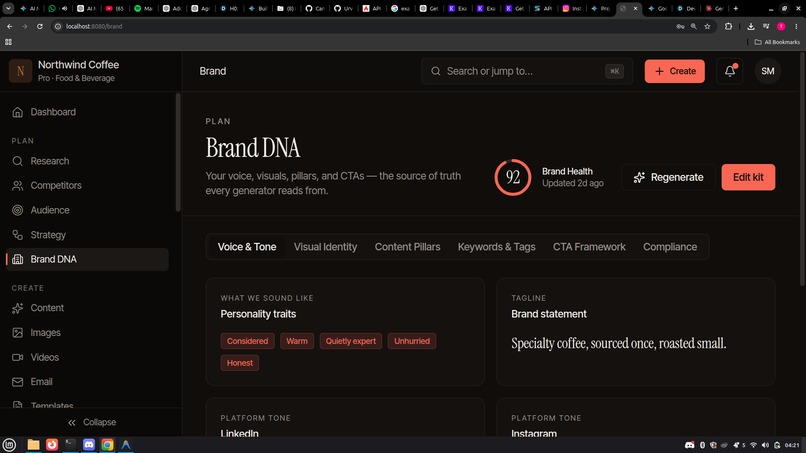Open the browser extensions puzzle icon
This screenshot has height=453, width=806.
728,26
